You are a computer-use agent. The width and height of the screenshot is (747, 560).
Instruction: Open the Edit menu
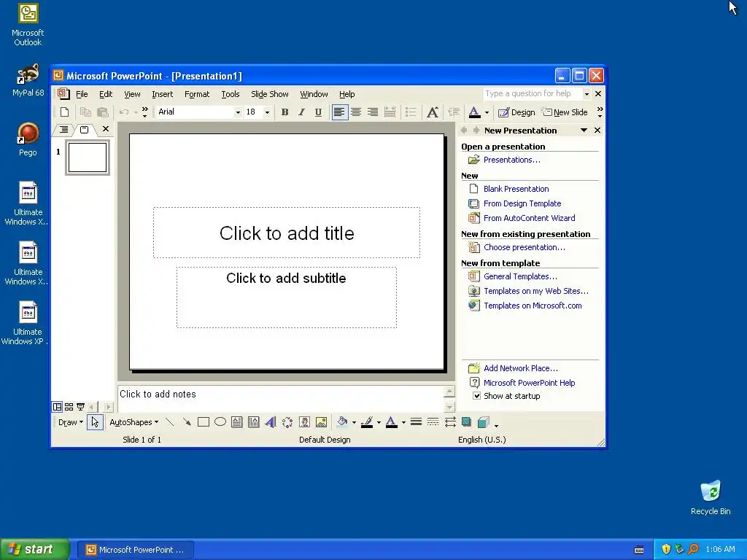click(106, 94)
